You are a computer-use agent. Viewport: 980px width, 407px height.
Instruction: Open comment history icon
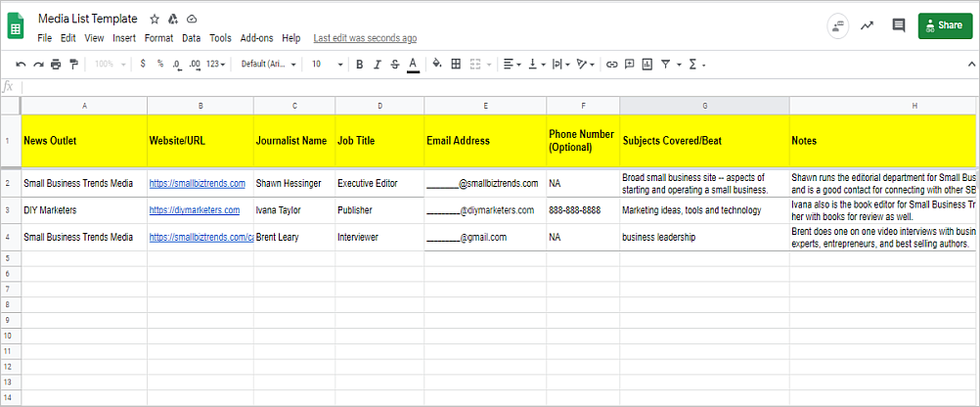899,25
